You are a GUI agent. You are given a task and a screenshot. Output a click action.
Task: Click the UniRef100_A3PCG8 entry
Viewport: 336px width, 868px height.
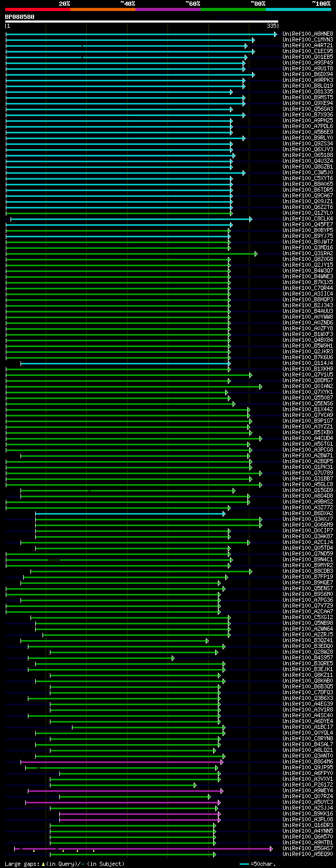tap(308, 449)
